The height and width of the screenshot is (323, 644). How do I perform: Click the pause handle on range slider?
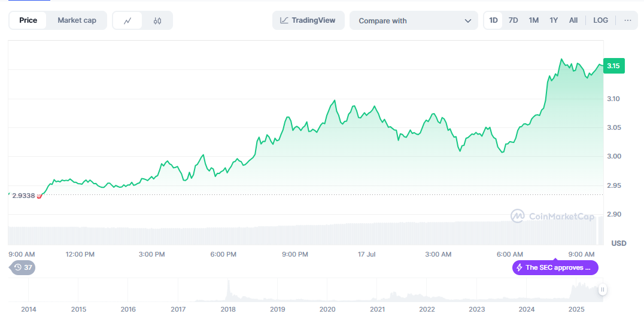click(603, 290)
